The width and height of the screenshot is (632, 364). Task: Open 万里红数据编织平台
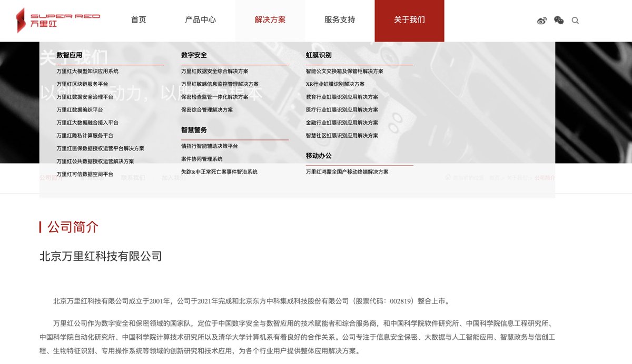(80, 110)
